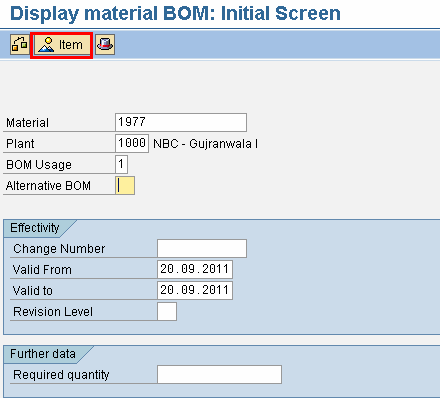Click the 'Change Number' label text
This screenshot has height=398, width=440.
[59, 249]
